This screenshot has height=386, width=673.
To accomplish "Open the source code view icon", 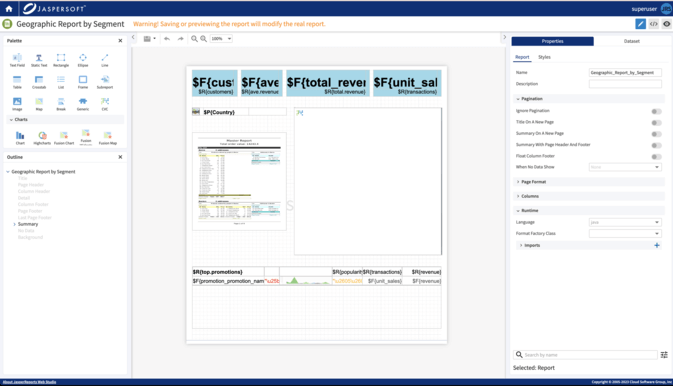I will pos(654,24).
